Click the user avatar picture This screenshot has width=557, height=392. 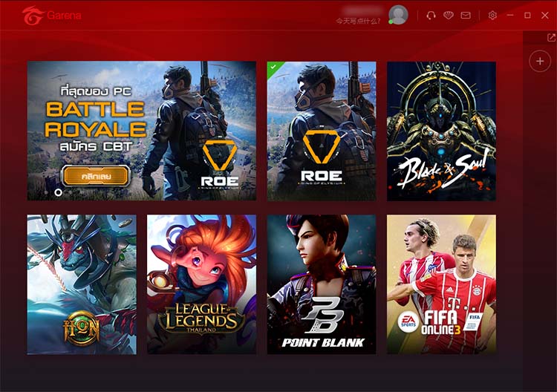pos(398,15)
